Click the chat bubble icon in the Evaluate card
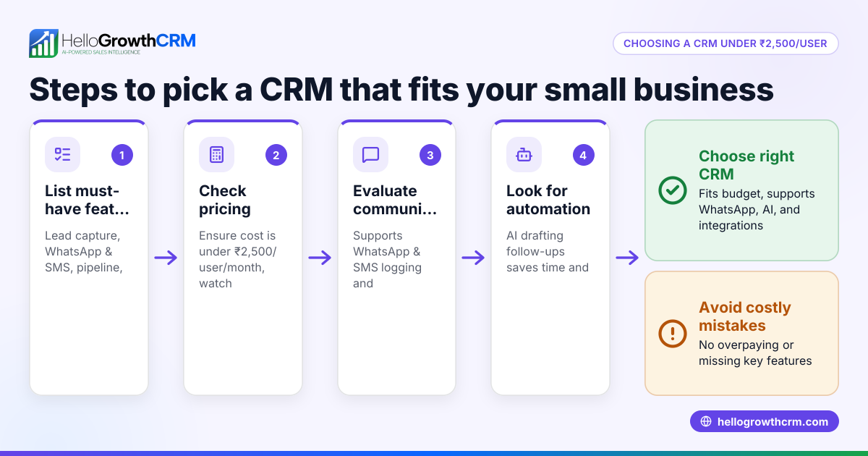Image resolution: width=868 pixels, height=456 pixels. point(370,154)
